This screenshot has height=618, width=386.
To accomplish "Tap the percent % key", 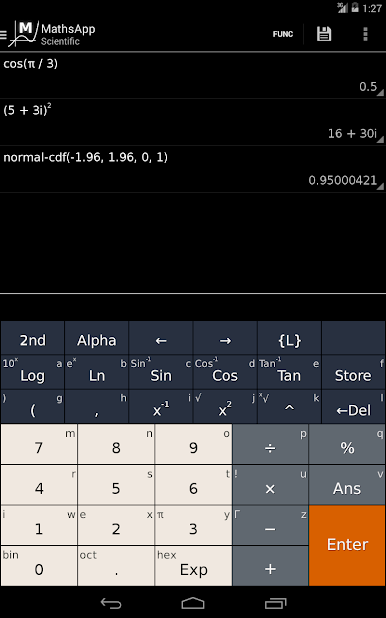I will coord(347,444).
